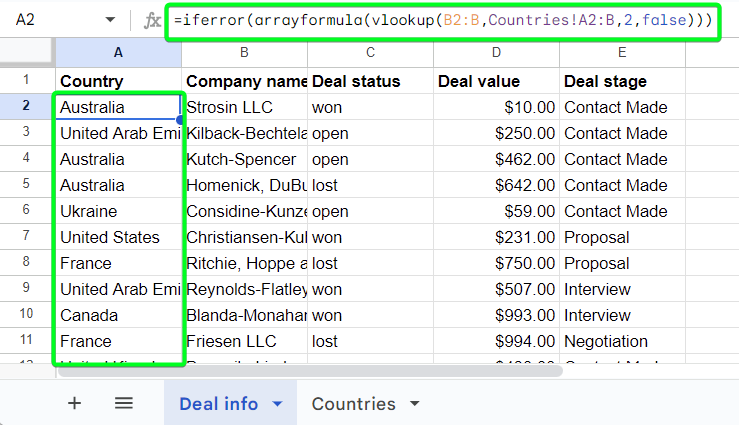Click the Name box showing A2
739x425 pixels.
click(x=25, y=20)
